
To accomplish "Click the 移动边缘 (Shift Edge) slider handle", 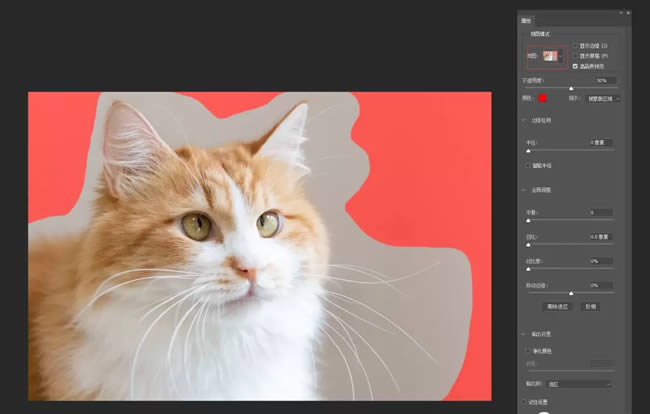I will pos(571,293).
